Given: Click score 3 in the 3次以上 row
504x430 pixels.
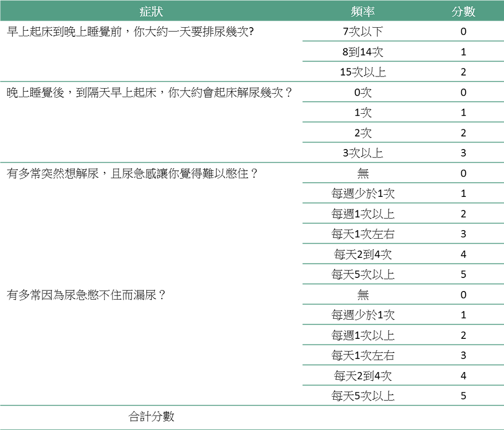Looking at the screenshot, I should point(463,153).
